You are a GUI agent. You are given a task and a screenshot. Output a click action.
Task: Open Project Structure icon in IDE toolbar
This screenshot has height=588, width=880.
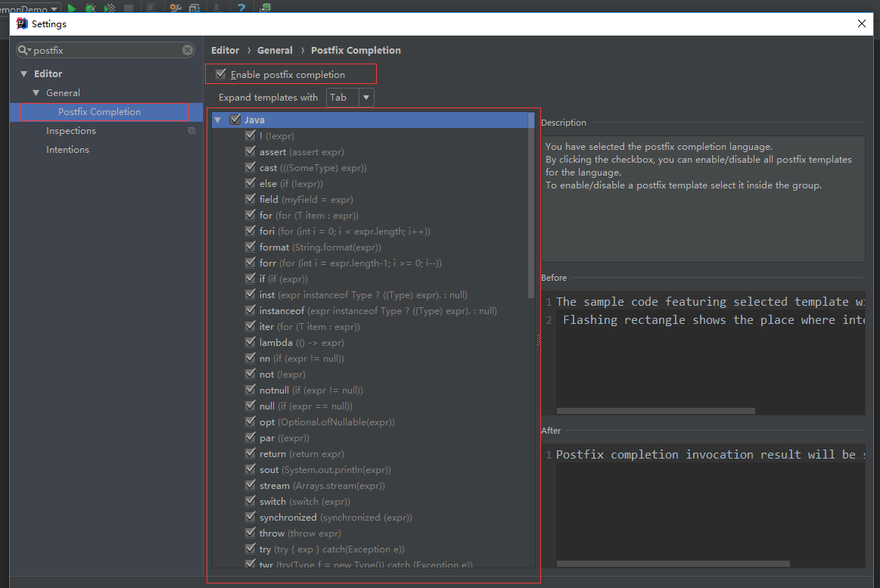(x=194, y=8)
